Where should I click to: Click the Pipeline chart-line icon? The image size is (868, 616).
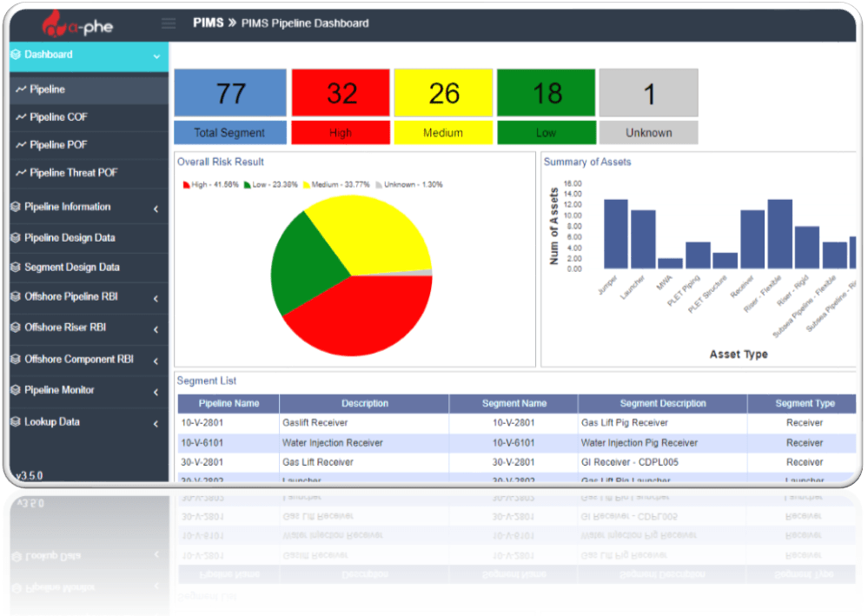tap(21, 89)
